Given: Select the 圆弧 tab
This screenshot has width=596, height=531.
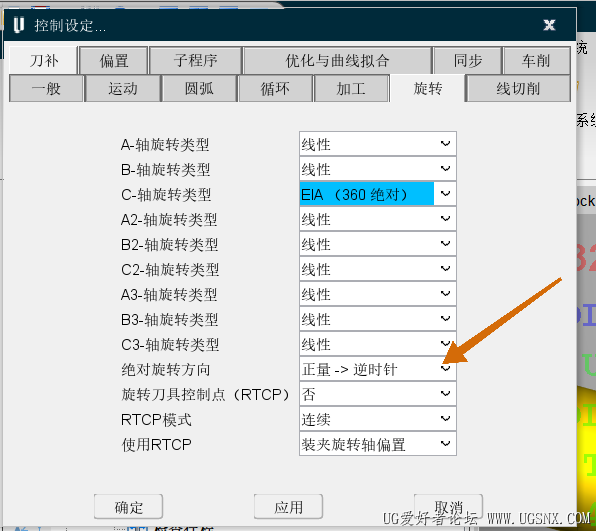Looking at the screenshot, I should [x=199, y=89].
